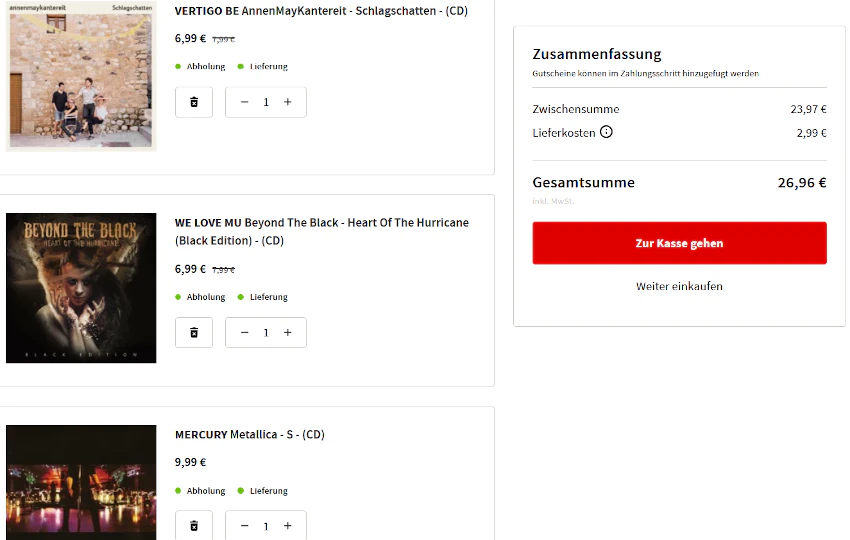
Task: Increase quantity of AnnenMayKantereit Schlagschatten CD
Action: click(x=288, y=102)
